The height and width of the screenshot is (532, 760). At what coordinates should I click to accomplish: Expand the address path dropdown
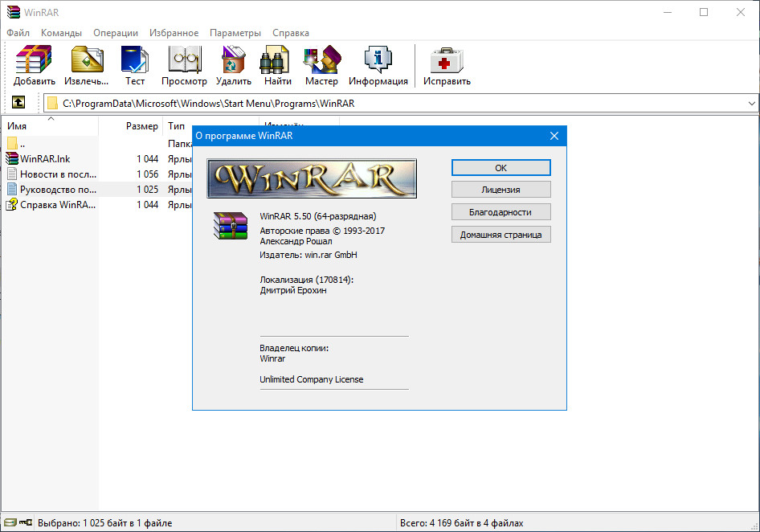(x=751, y=104)
